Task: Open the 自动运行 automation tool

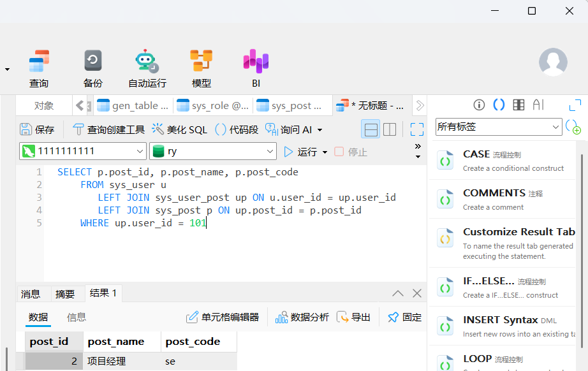Action: [x=147, y=69]
